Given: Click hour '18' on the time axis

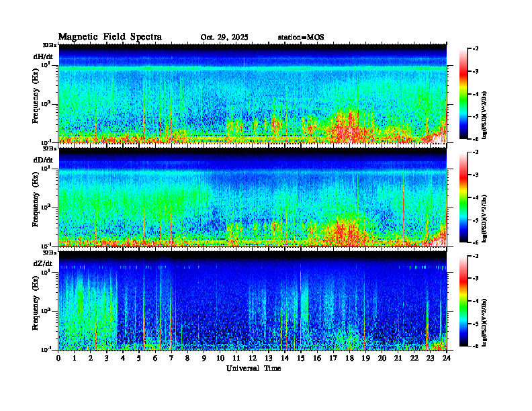Looking at the screenshot, I should tap(349, 359).
